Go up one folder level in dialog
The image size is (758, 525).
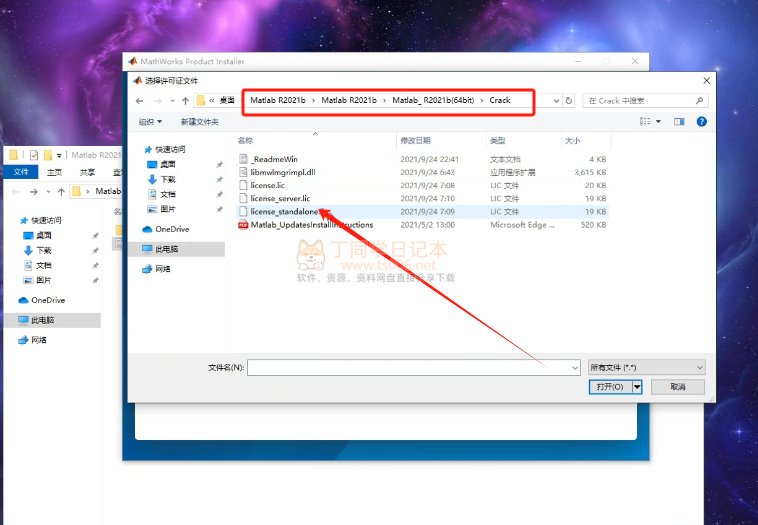coord(185,101)
